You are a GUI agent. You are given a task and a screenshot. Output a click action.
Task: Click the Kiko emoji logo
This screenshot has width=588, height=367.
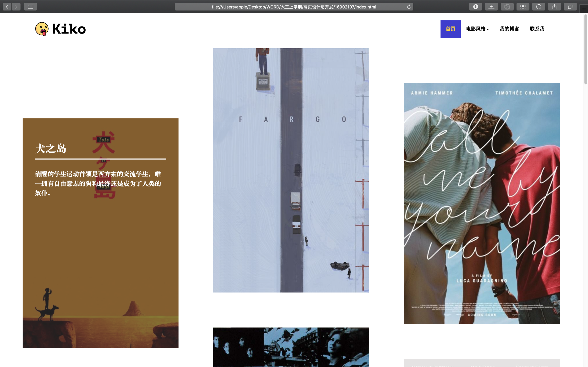click(x=42, y=29)
